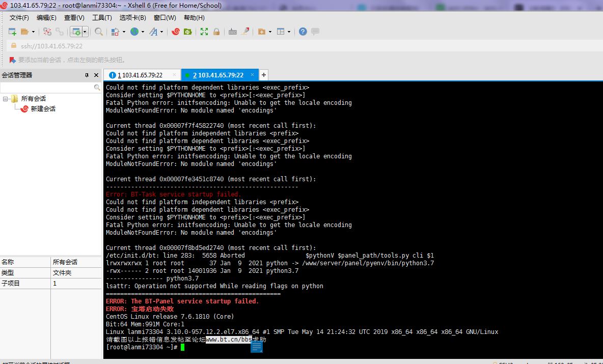Click the highlight pen icon
603x364 pixels.
click(x=245, y=32)
